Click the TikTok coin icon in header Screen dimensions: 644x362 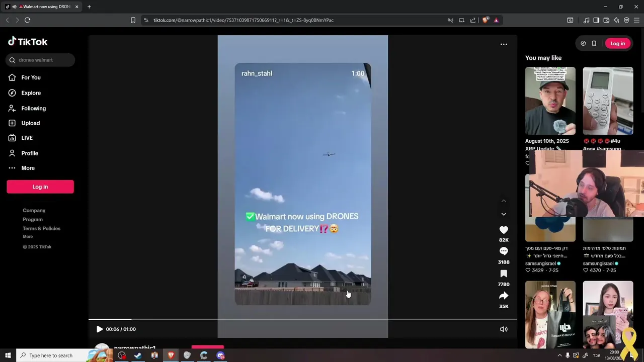(x=583, y=43)
